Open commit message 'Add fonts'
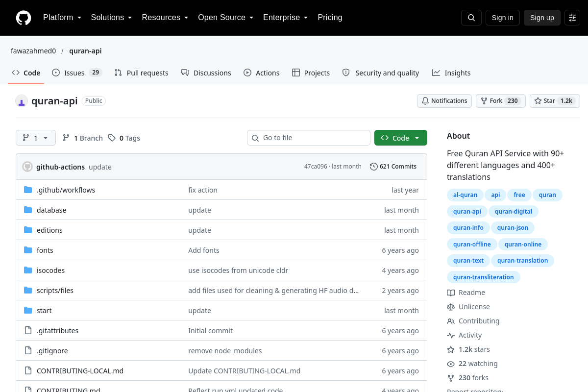588x392 pixels. pyautogui.click(x=204, y=250)
